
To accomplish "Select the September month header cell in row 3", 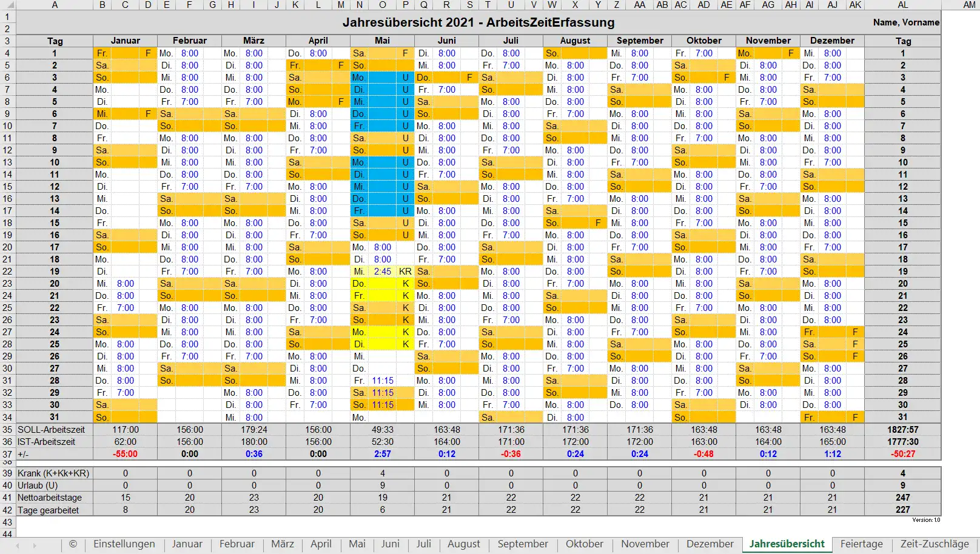I will (x=640, y=41).
